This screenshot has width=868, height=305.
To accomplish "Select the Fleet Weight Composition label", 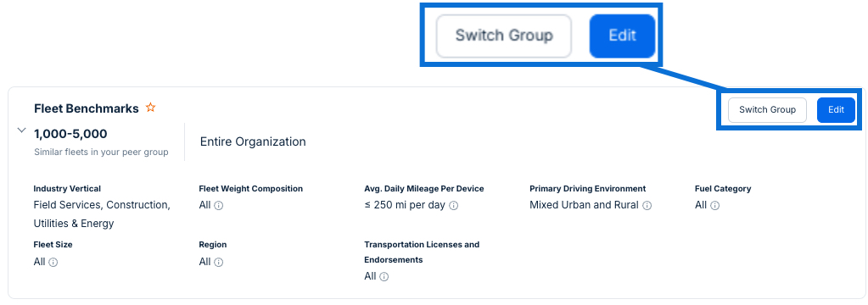I will 251,188.
